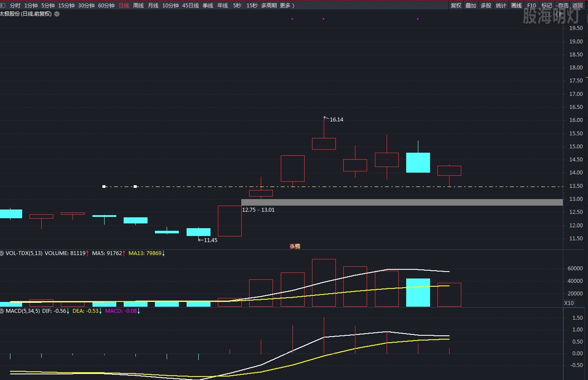588x380 pixels.
Task: Show more periods with 更多 arrow
Action: coord(287,6)
